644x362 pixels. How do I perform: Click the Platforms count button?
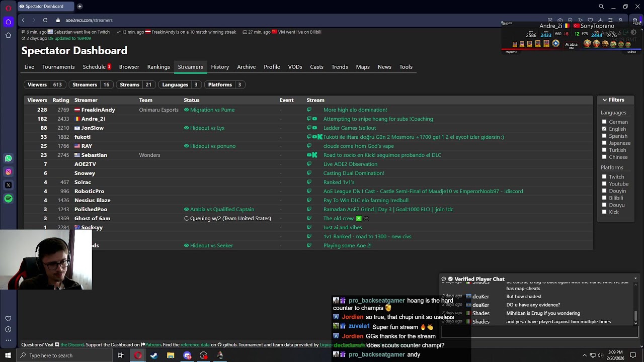[x=225, y=84]
